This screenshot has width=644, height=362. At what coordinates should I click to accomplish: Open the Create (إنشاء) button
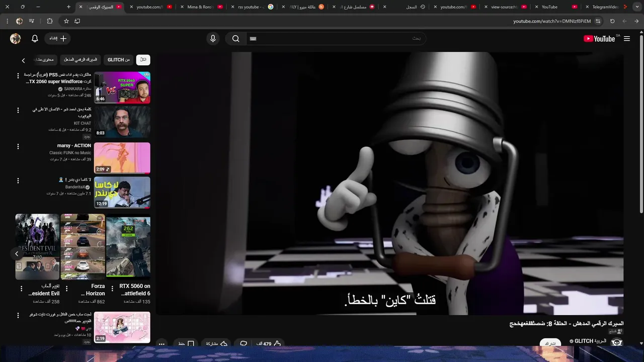point(57,39)
